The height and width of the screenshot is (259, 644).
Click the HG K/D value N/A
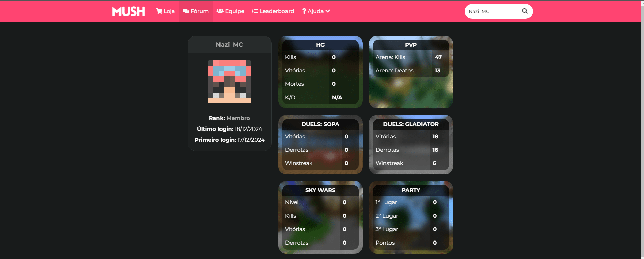coord(337,97)
